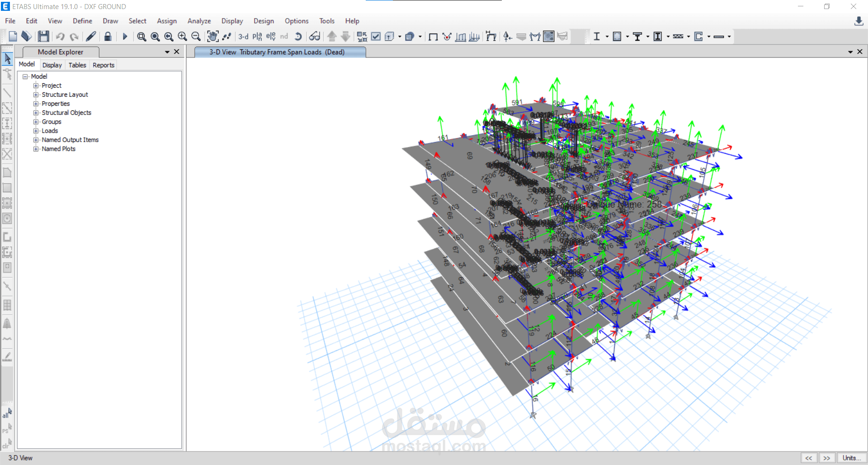Close the 3-D view window
The height and width of the screenshot is (465, 868).
[x=860, y=52]
